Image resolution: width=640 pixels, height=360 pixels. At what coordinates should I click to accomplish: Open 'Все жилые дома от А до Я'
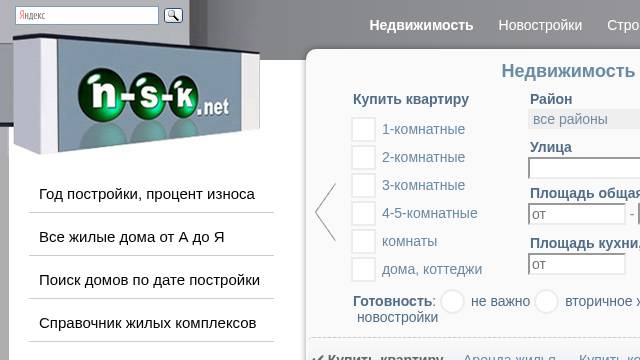pos(132,237)
